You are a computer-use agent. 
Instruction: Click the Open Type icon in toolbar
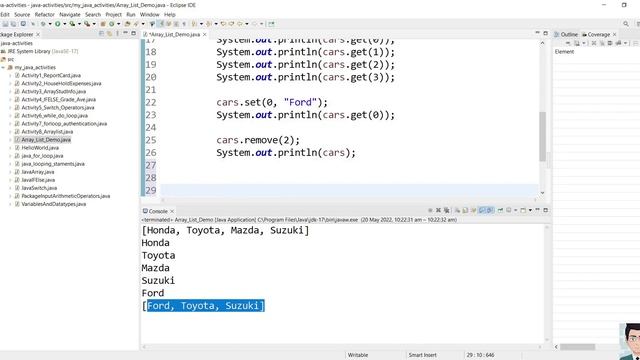tap(127, 24)
